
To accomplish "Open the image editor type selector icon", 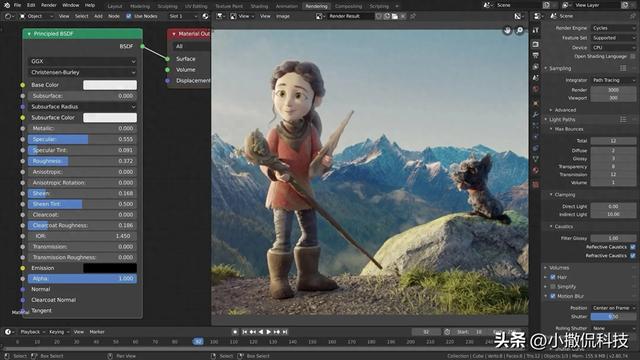I will (x=221, y=16).
